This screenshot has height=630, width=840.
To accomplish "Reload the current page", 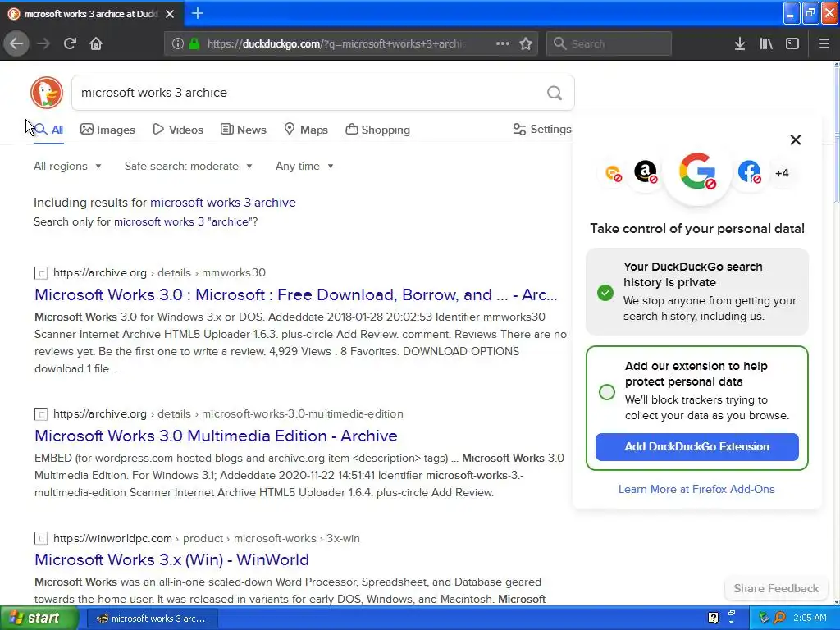I will tap(70, 43).
